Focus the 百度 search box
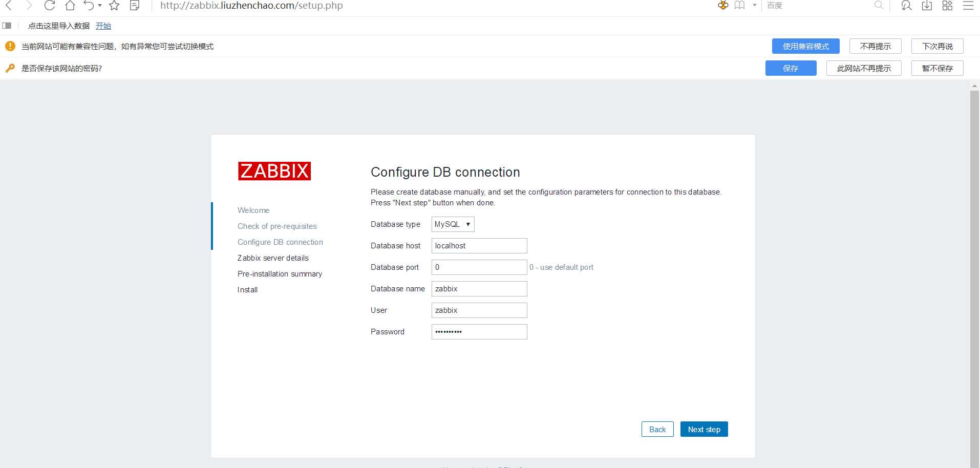 [817, 5]
